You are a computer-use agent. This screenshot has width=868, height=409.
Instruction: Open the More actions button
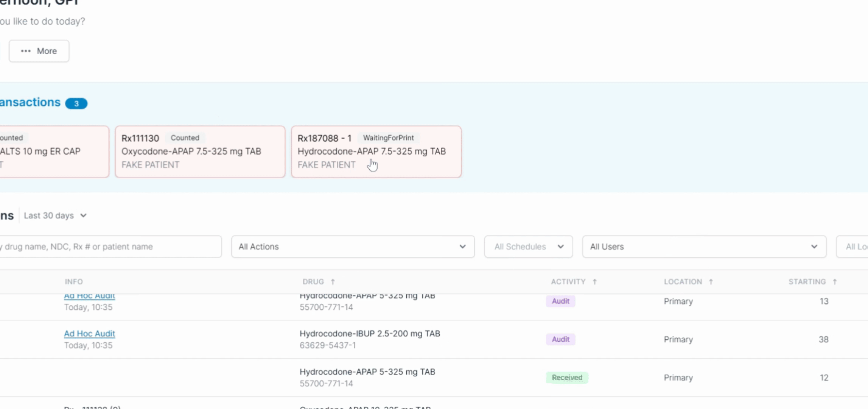[x=39, y=51]
